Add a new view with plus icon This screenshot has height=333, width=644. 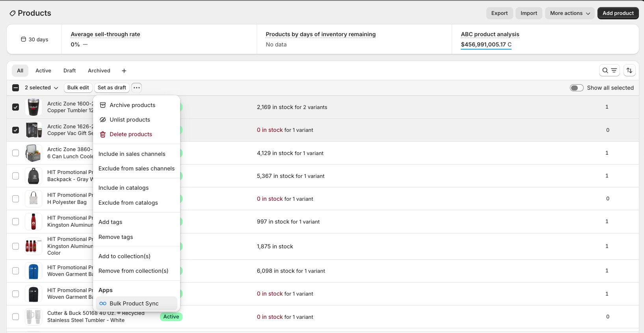(124, 71)
